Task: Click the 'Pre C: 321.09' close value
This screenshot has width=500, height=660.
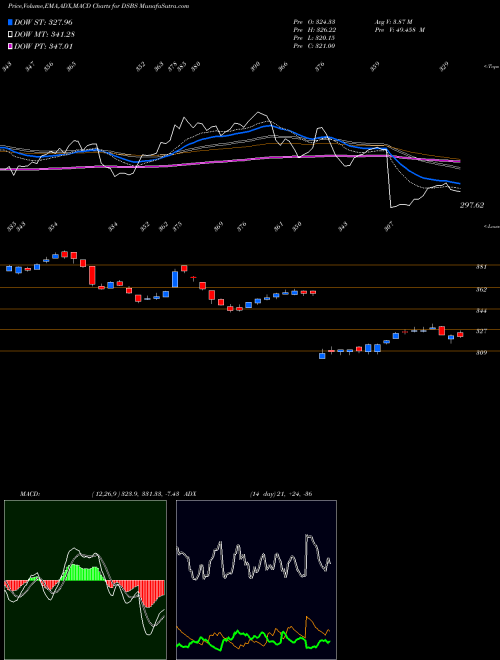Action: 314,46
